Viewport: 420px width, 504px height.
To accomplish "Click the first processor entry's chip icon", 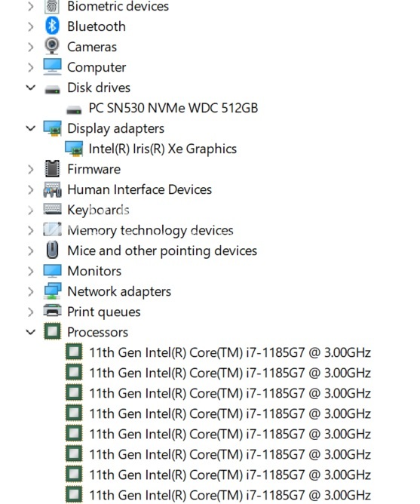I will click(74, 352).
